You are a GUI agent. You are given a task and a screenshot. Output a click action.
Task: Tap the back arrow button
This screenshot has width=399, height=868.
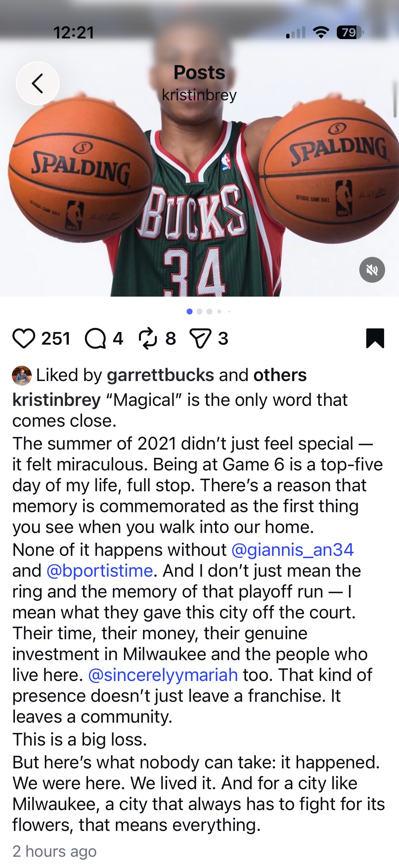pos(38,83)
